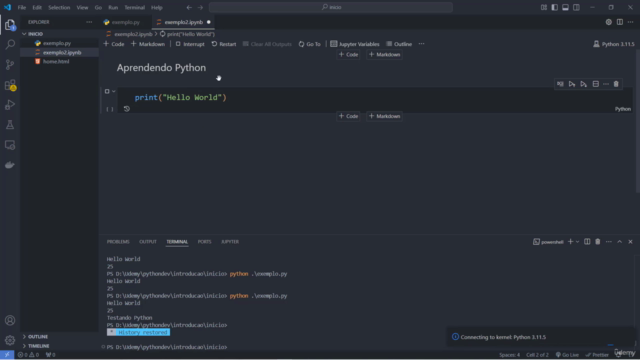Split the terminal panel
The image size is (640, 360).
(587, 242)
